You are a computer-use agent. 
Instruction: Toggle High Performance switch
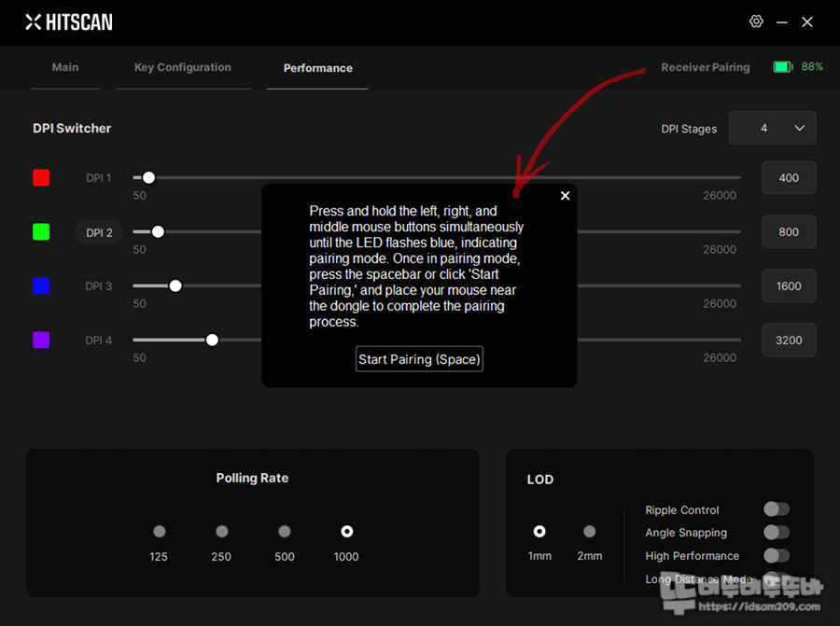click(777, 555)
